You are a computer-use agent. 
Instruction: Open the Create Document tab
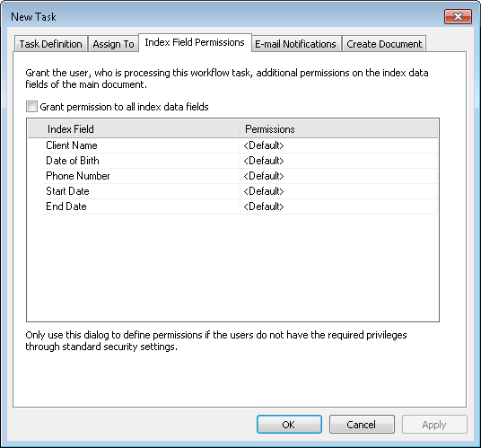(384, 44)
